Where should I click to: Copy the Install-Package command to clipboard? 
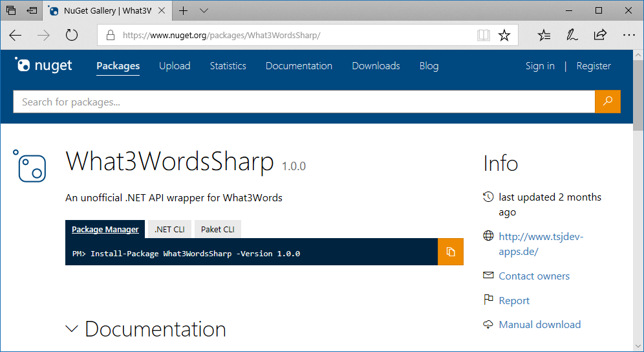click(x=451, y=252)
